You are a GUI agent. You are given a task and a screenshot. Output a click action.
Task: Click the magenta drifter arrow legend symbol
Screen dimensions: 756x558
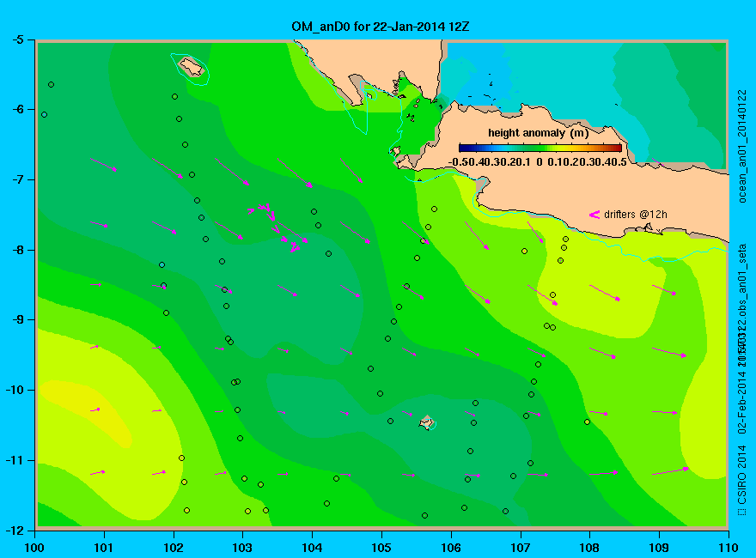pos(594,215)
